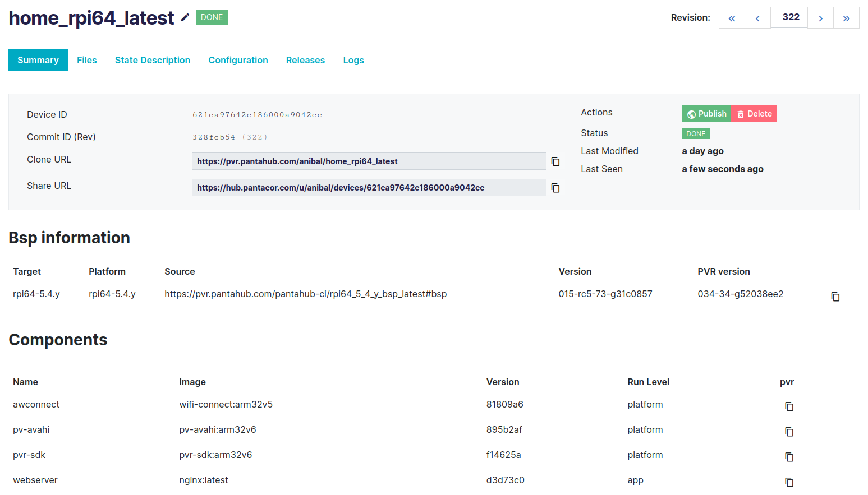Select Commit ID 328fcb54
868x495 pixels.
[x=214, y=137]
